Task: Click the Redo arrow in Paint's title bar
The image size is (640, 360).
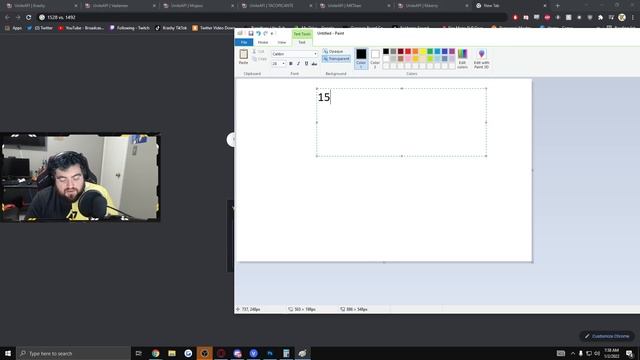Action: pyautogui.click(x=265, y=33)
